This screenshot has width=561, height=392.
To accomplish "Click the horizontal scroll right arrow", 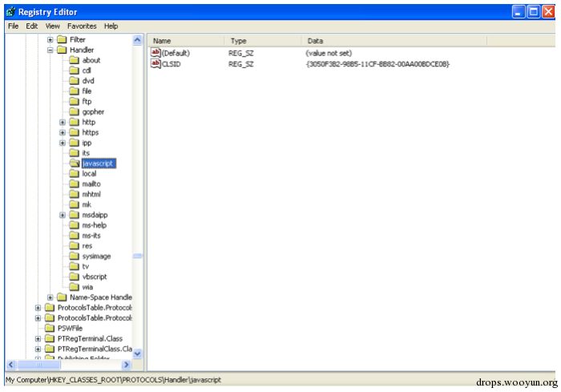I will pyautogui.click(x=126, y=365).
